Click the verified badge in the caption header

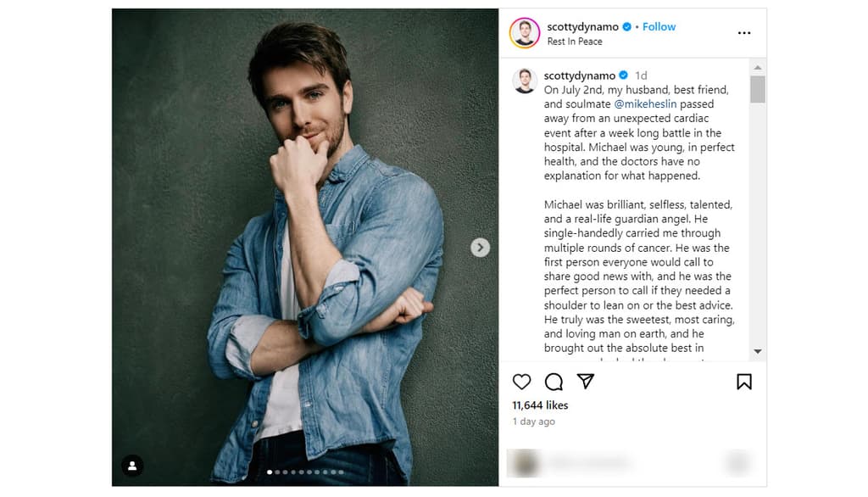coord(622,75)
